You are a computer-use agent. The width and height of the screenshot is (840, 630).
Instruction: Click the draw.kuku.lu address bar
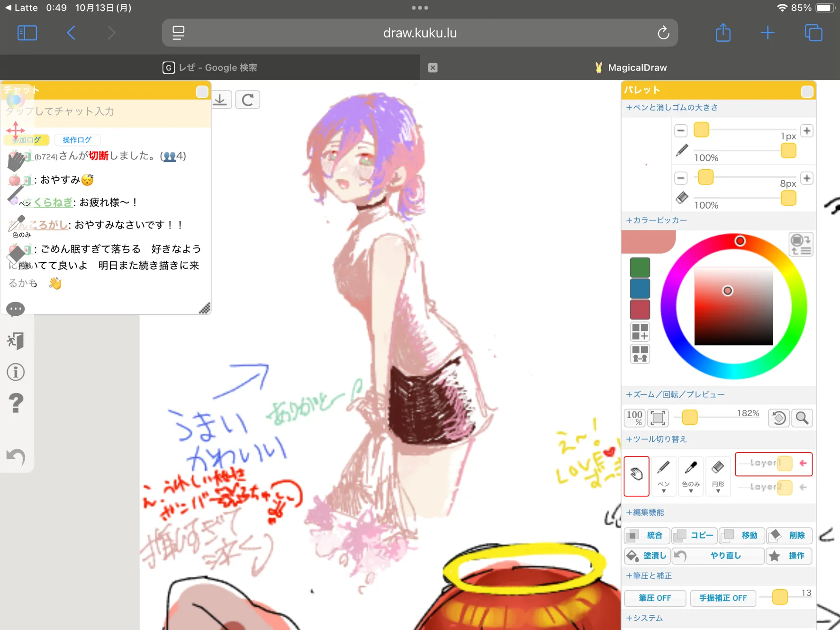coord(420,33)
